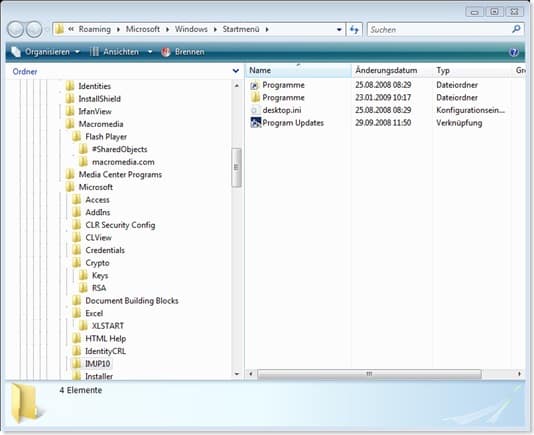Viewport: 534px width, 435px height.
Task: Click the Organisieren toolbar icon
Action: [16, 52]
